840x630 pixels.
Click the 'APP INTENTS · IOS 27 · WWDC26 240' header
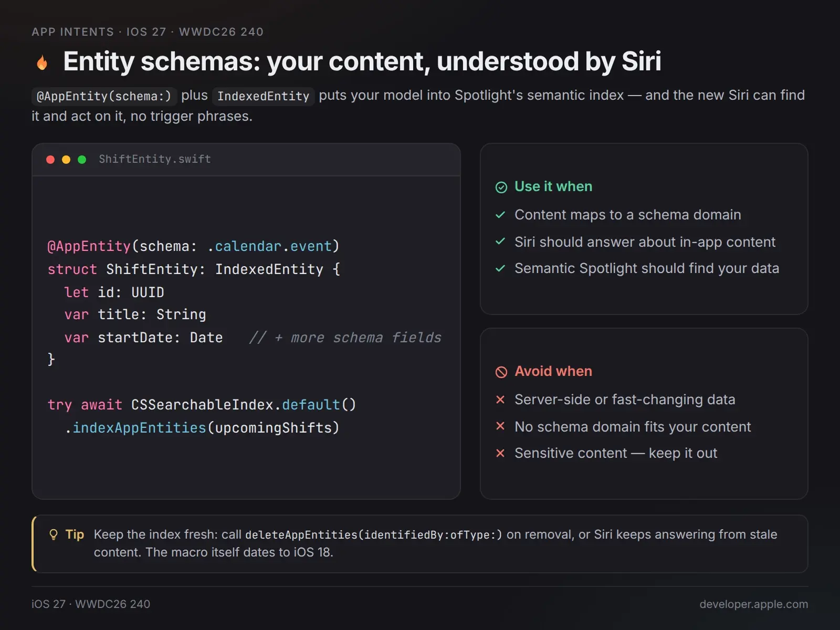pyautogui.click(x=148, y=32)
